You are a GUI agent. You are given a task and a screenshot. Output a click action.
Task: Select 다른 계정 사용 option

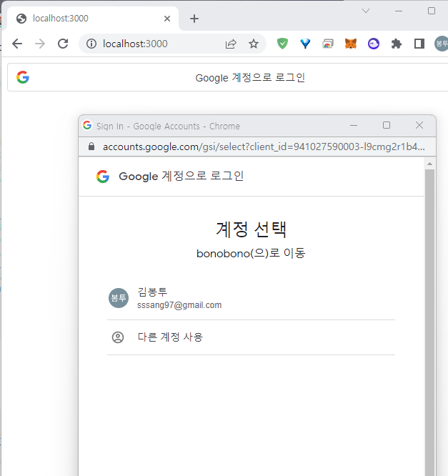[x=250, y=337]
